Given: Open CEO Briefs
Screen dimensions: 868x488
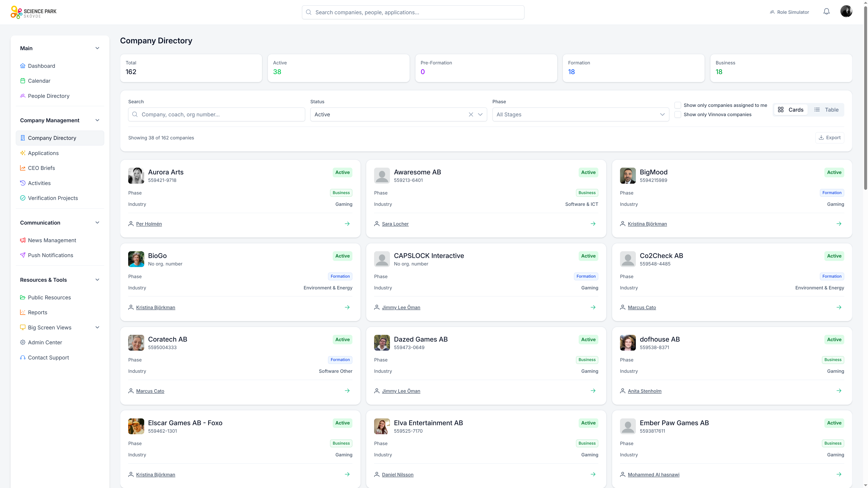Looking at the screenshot, I should pos(60,168).
